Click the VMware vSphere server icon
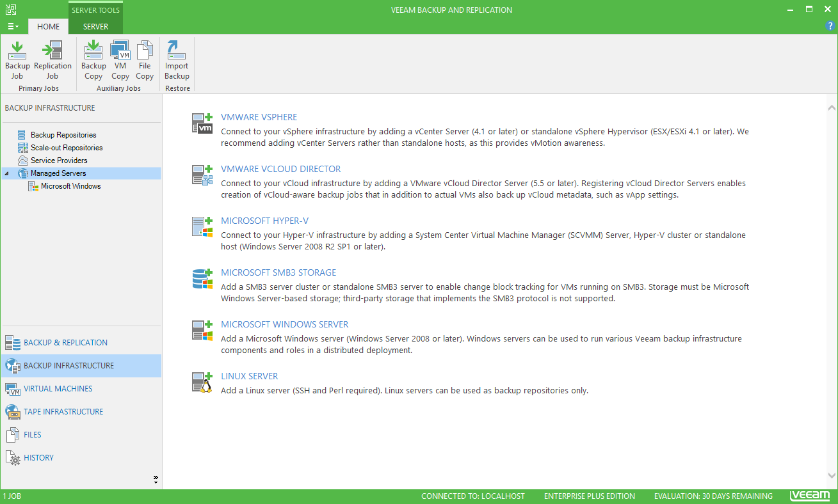 pos(202,123)
